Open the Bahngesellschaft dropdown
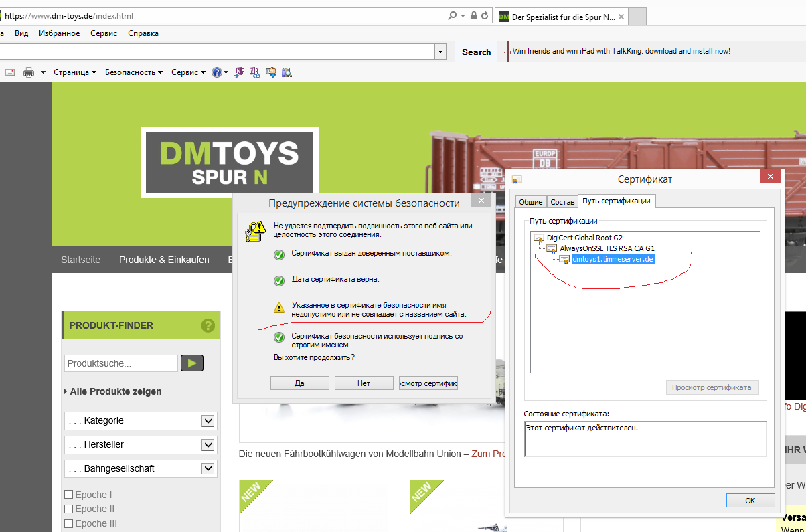 140,469
